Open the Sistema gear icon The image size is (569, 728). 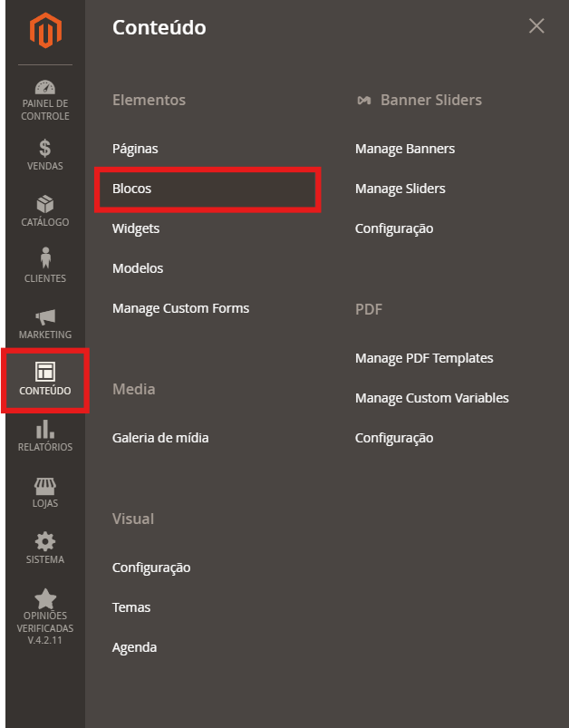[44, 542]
